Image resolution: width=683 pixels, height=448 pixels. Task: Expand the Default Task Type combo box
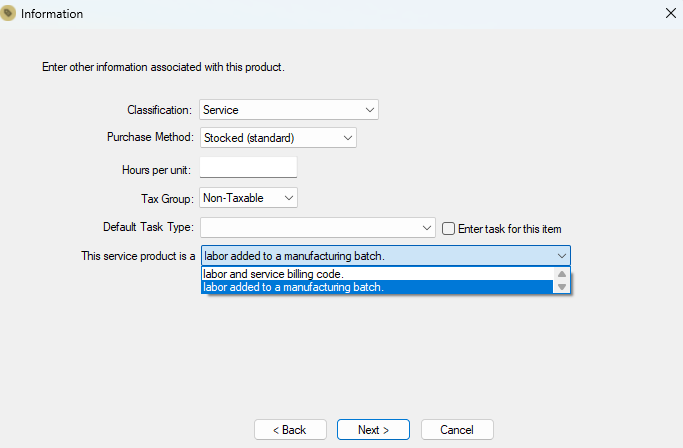coord(318,227)
